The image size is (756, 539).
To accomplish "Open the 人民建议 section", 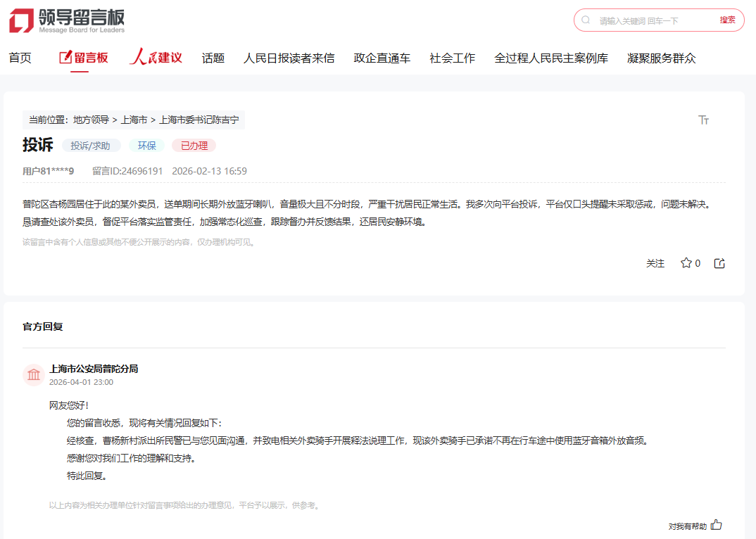I will tap(156, 58).
